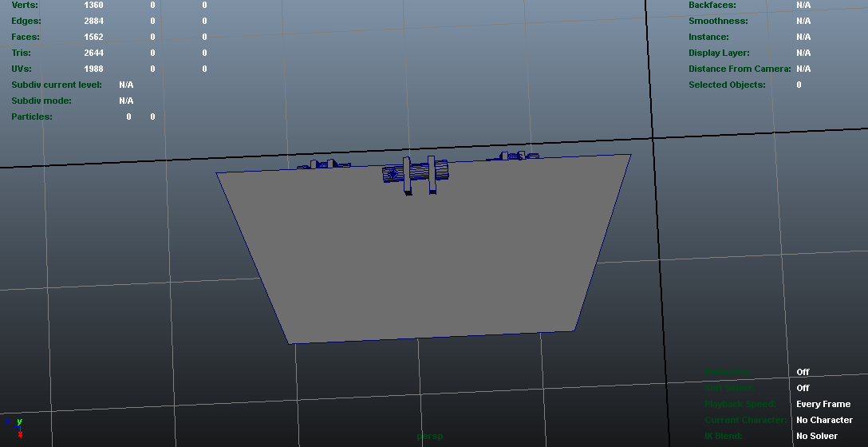Click the Particles heads-up label
This screenshot has height=447, width=868.
click(32, 117)
